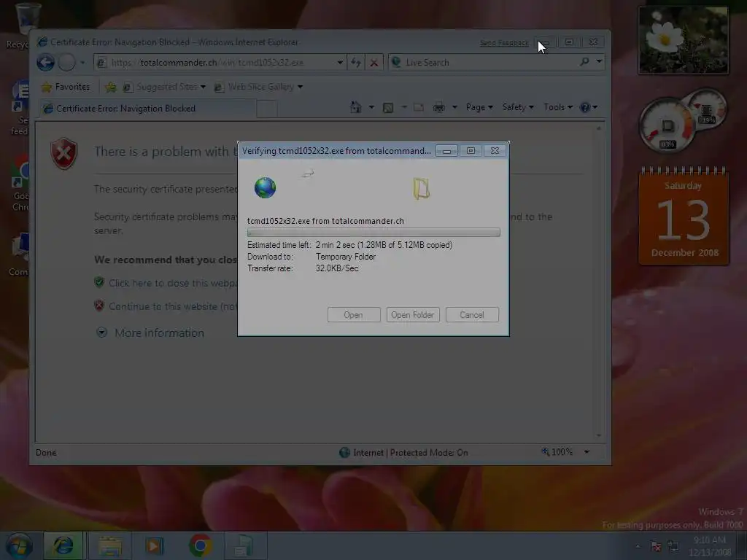Screen dimensions: 747x560
Task: Click the flower slideshow gadget
Action: pyautogui.click(x=683, y=40)
